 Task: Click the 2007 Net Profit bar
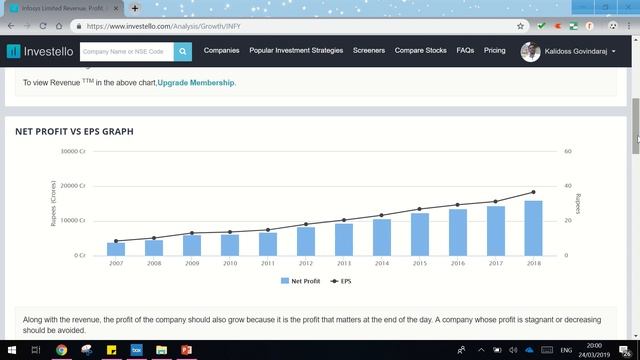coord(116,249)
